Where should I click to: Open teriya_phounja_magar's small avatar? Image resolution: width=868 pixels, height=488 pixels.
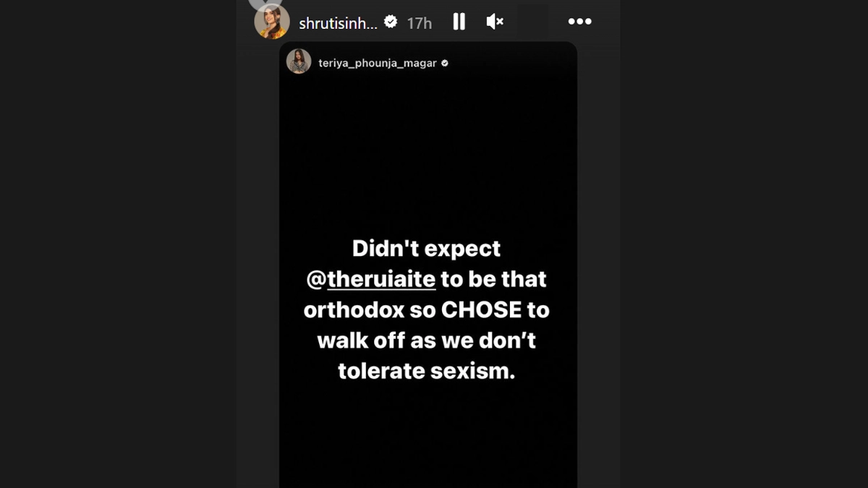(299, 62)
